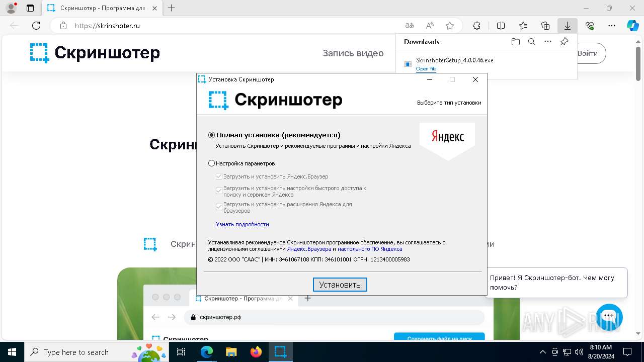Open a new browser tab
644x362 pixels.
tap(172, 8)
